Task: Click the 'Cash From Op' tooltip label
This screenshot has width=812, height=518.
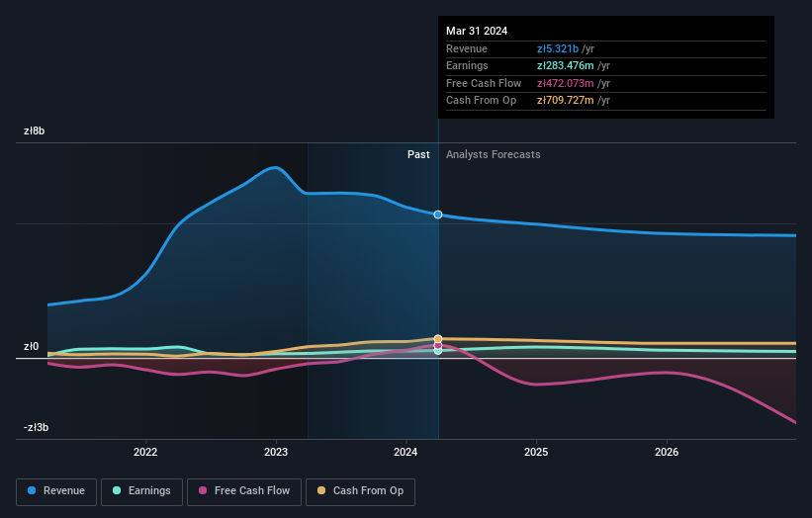Action: tap(481, 101)
